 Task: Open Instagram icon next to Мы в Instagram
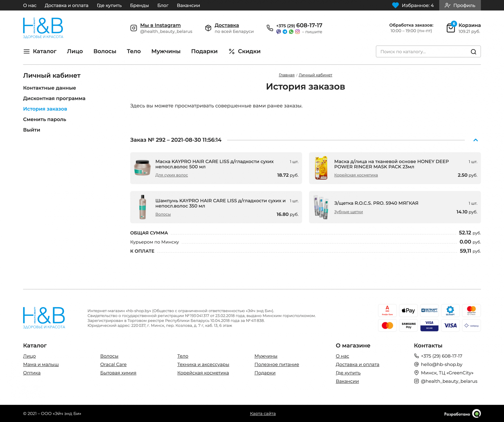pyautogui.click(x=134, y=28)
